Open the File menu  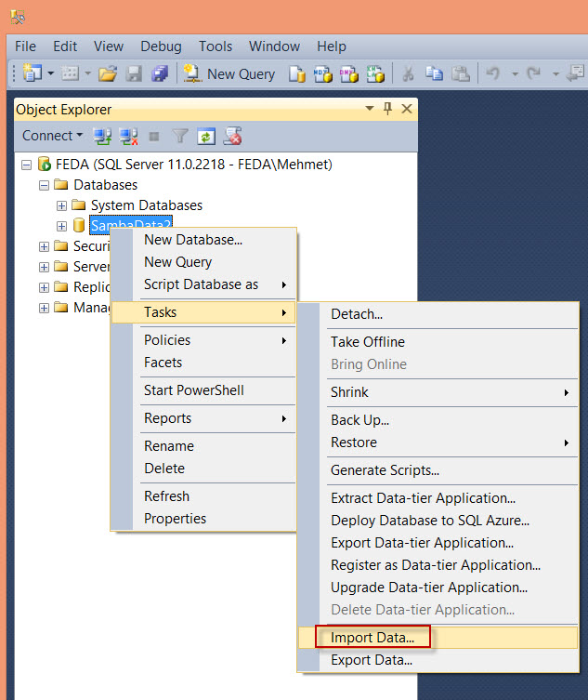click(25, 46)
